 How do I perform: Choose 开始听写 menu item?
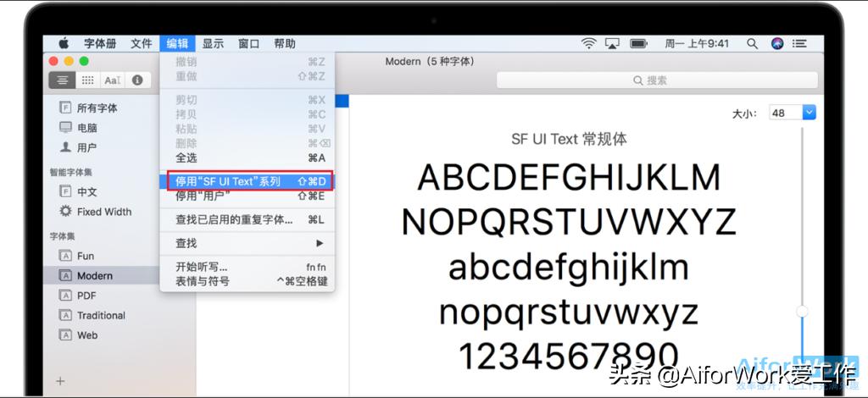coord(248,267)
